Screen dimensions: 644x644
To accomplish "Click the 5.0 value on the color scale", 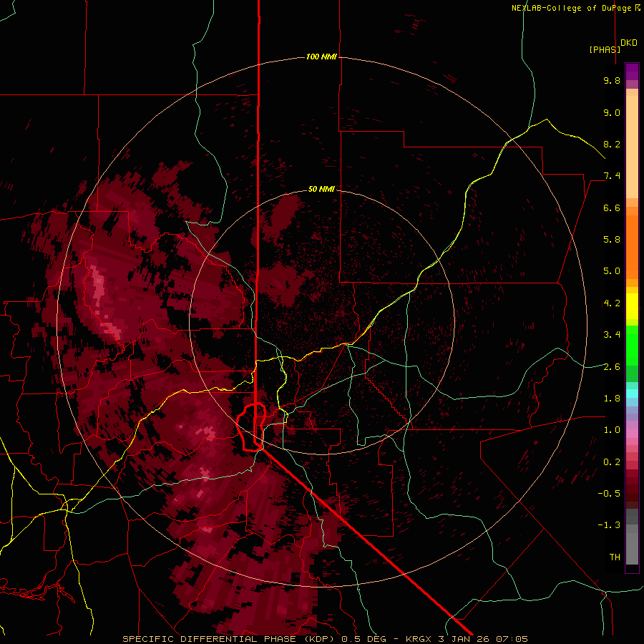I will 612,271.
